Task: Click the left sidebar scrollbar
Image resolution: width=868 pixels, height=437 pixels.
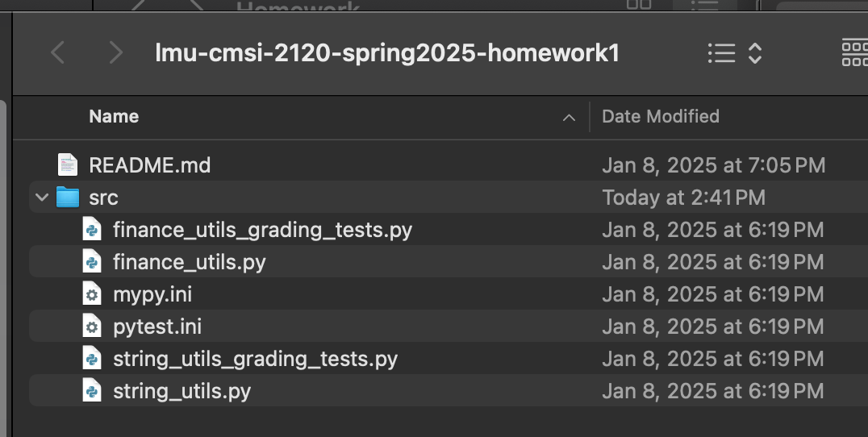Action: point(3,268)
